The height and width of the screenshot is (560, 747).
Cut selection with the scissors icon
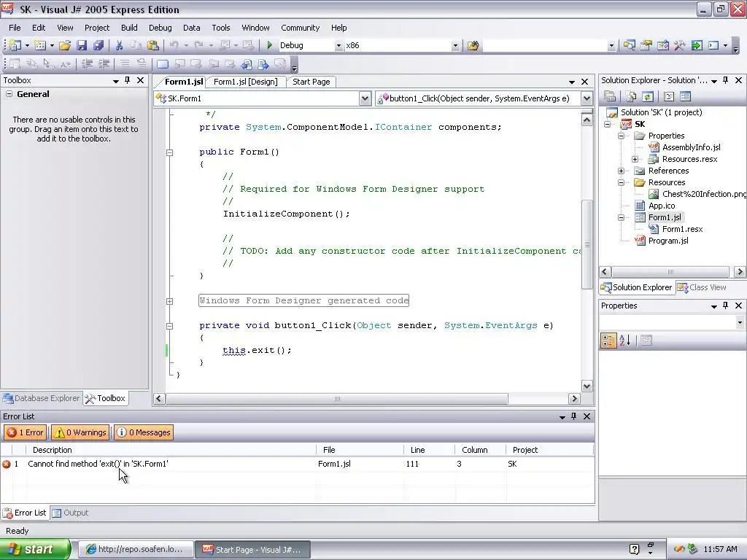(x=119, y=45)
